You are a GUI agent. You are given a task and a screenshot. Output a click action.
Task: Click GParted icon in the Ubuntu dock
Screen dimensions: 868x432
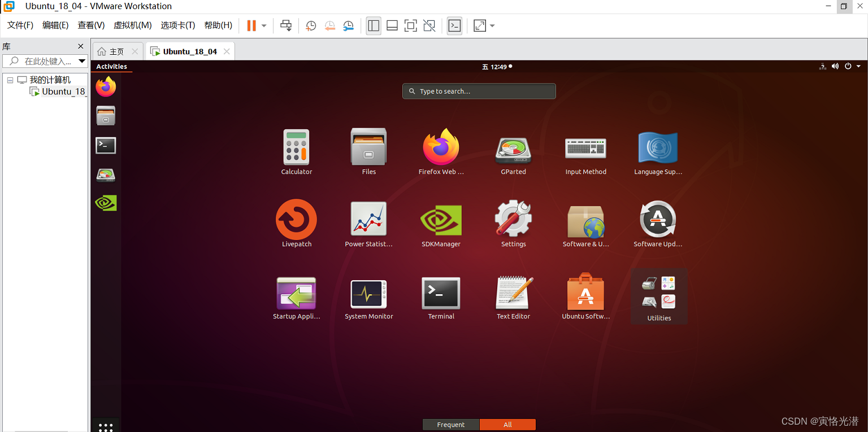(x=106, y=174)
